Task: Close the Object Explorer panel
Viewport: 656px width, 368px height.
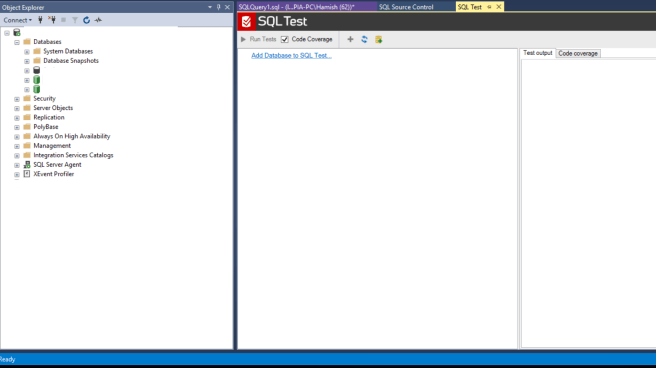Action: (x=227, y=7)
